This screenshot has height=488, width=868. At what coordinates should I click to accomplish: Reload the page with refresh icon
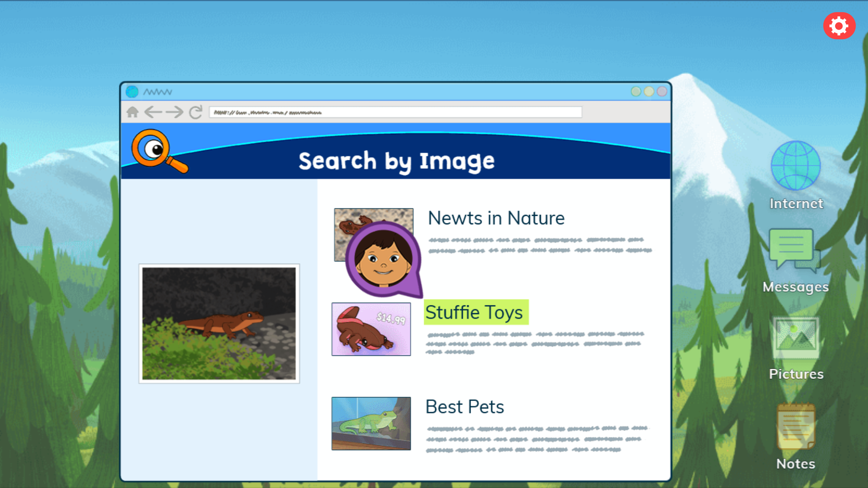(x=195, y=112)
